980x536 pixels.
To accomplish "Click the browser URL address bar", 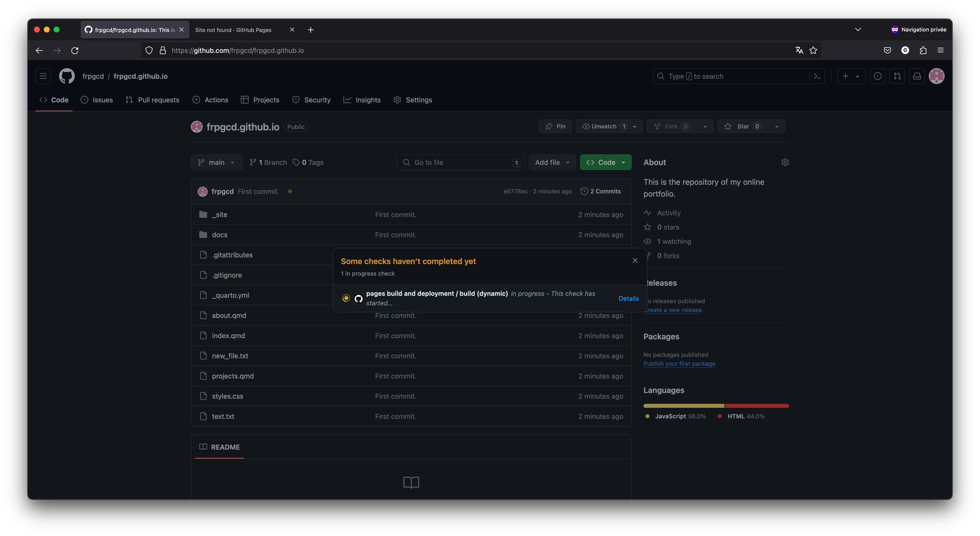I will [x=481, y=50].
